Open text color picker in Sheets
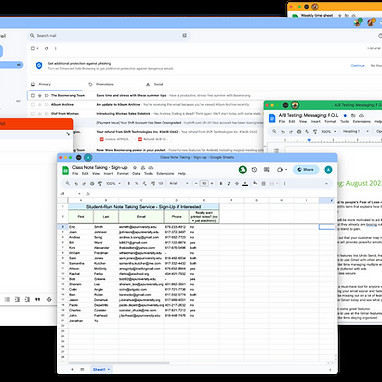Screen dimensions: 382x382 point(245,183)
